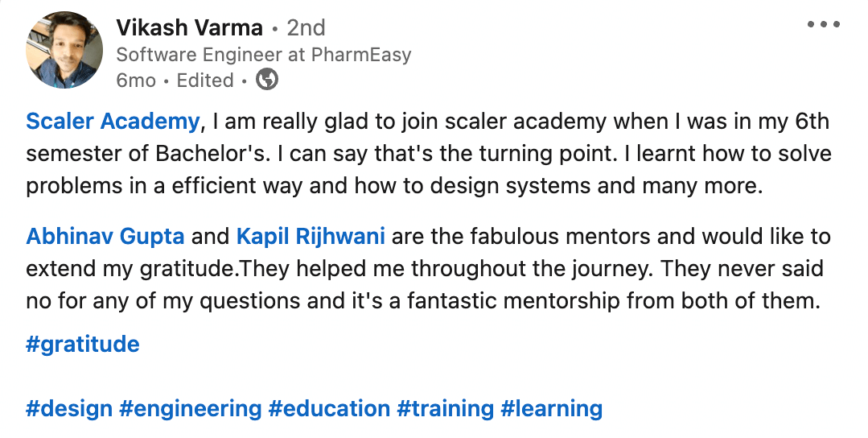Follow the #gratitude hashtag
Image resolution: width=868 pixels, height=438 pixels.
point(83,345)
